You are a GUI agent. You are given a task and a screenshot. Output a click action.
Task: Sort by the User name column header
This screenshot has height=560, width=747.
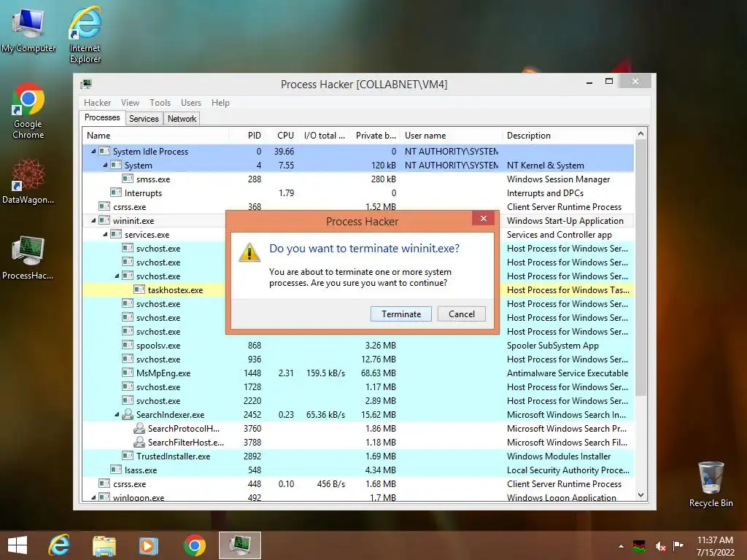(451, 135)
